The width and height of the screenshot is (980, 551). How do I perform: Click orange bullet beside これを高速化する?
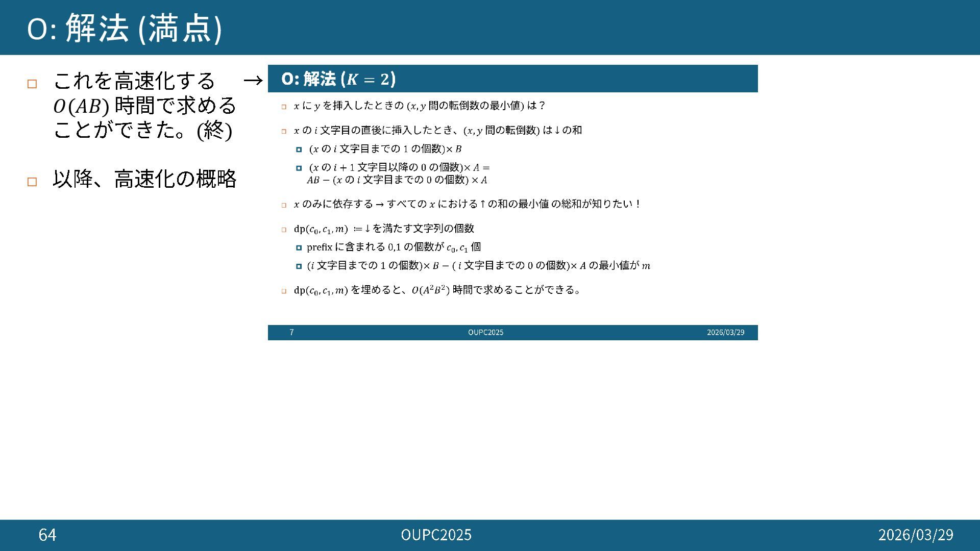click(32, 84)
